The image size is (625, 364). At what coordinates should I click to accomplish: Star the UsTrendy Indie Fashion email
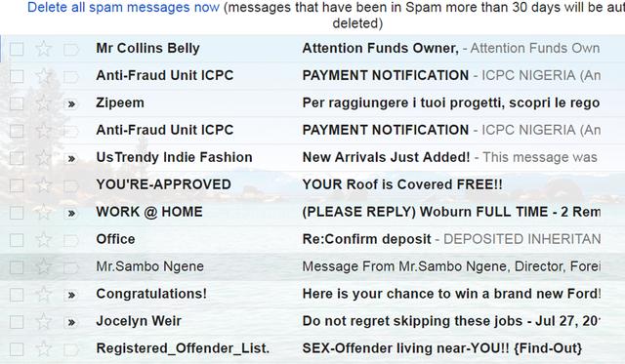tap(43, 158)
